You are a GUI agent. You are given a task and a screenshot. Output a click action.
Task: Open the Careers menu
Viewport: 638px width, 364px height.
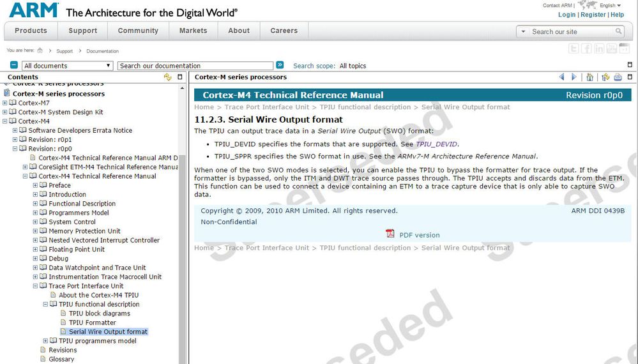[x=284, y=31]
